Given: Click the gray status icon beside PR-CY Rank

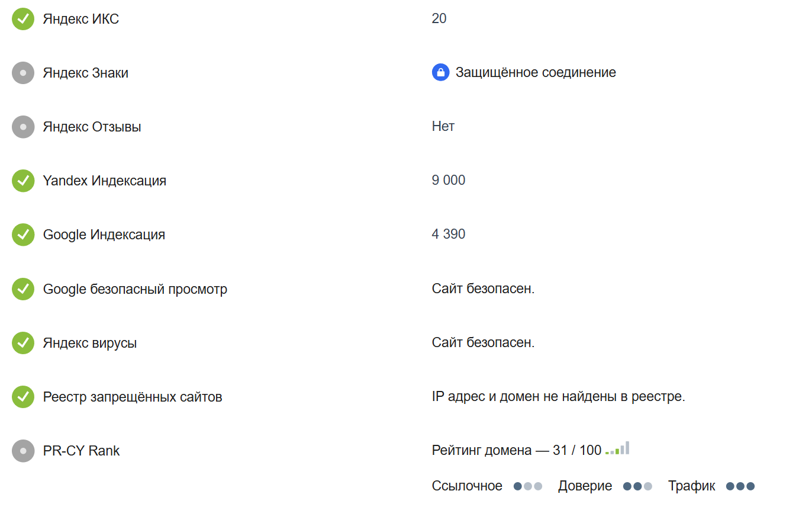Looking at the screenshot, I should pos(23,451).
